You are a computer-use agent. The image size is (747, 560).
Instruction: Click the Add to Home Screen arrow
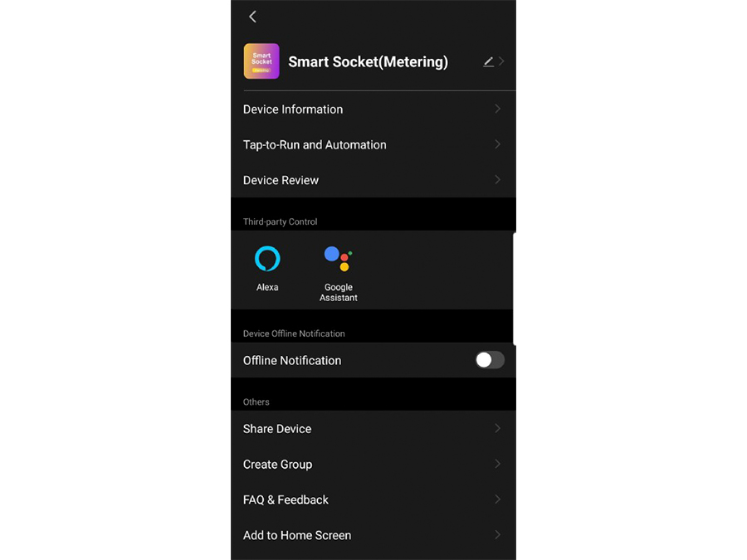[497, 535]
